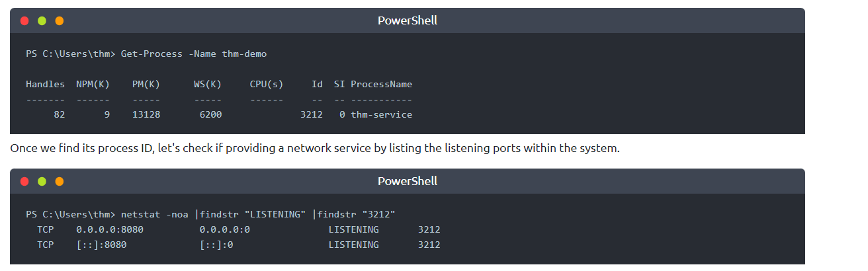868x271 pixels.
Task: Select the CPU(s) column header
Action: click(266, 84)
